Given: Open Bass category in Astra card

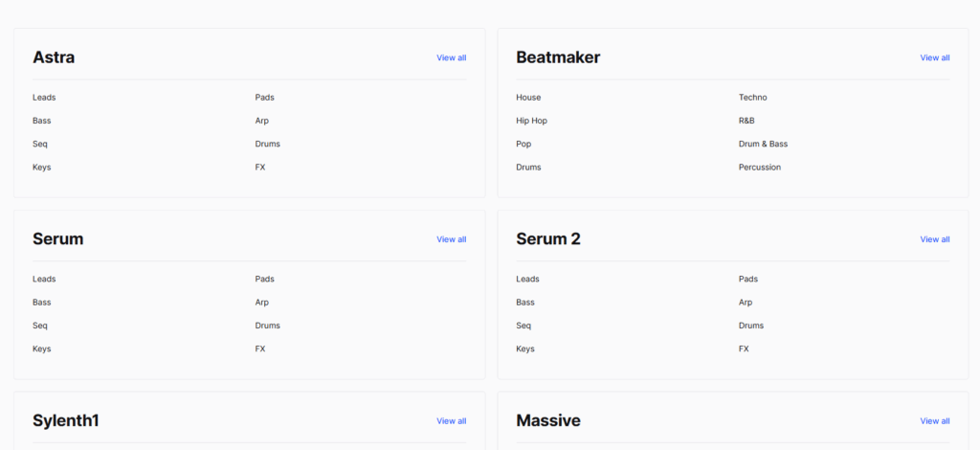Looking at the screenshot, I should [42, 121].
